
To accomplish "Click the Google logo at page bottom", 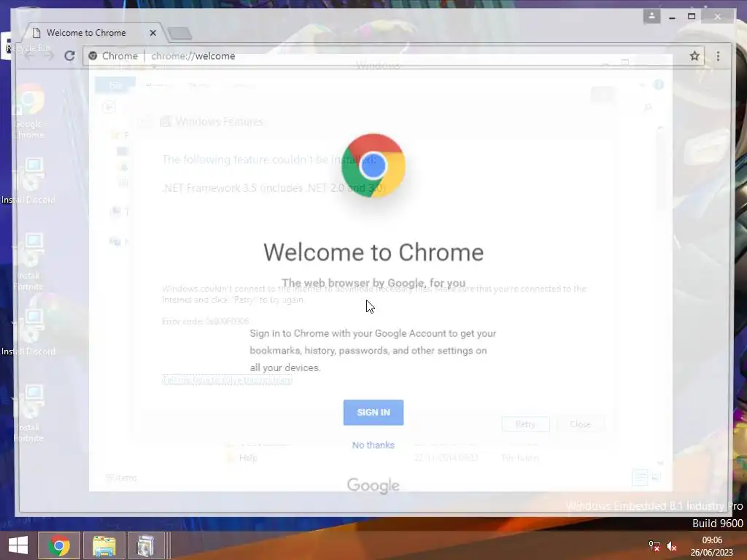I will pyautogui.click(x=373, y=486).
